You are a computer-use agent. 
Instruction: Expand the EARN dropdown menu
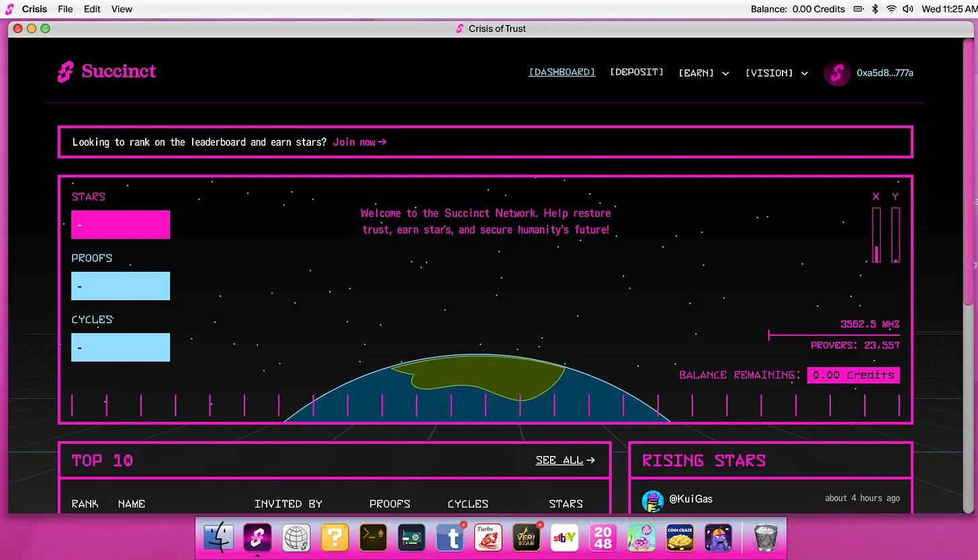pyautogui.click(x=703, y=73)
